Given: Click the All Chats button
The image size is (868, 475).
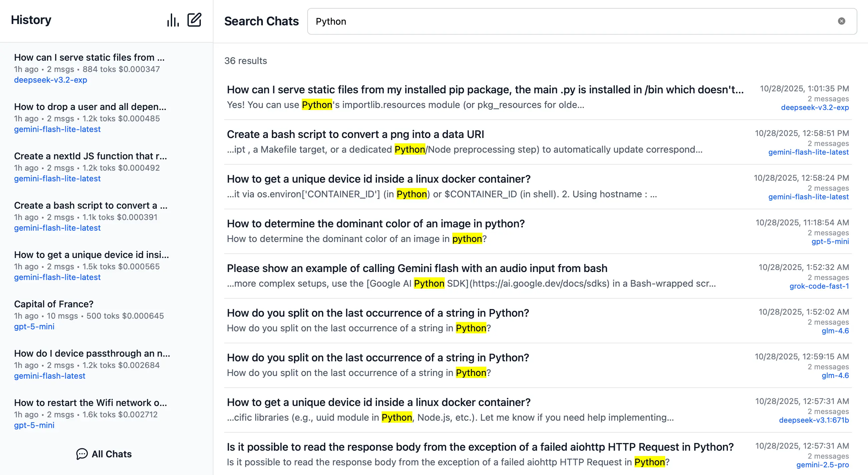Looking at the screenshot, I should tap(111, 454).
